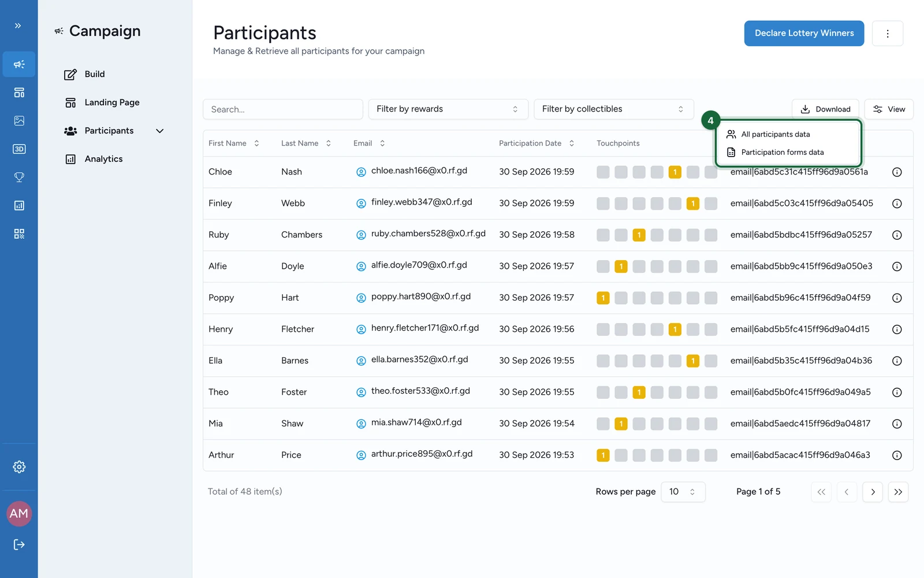This screenshot has width=924, height=578.
Task: Open info details for Poppy Hart row
Action: pos(897,298)
